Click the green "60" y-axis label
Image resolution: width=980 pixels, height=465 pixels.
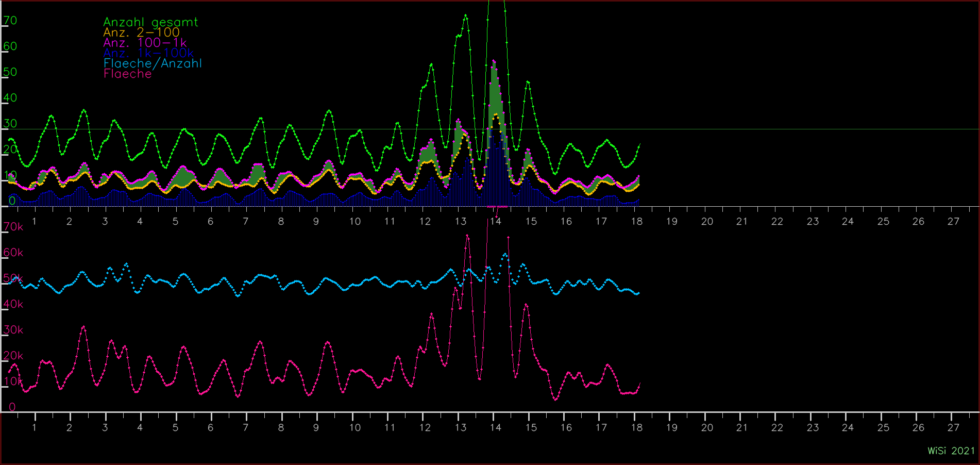10,46
